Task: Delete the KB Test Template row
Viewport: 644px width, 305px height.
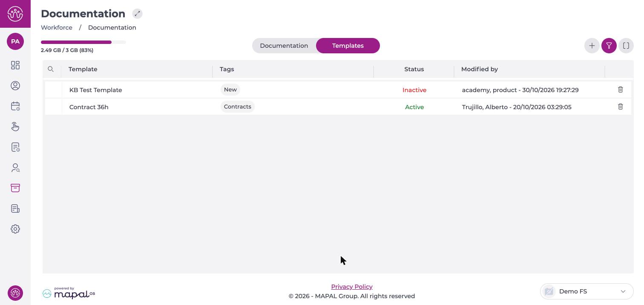Action: [621, 90]
